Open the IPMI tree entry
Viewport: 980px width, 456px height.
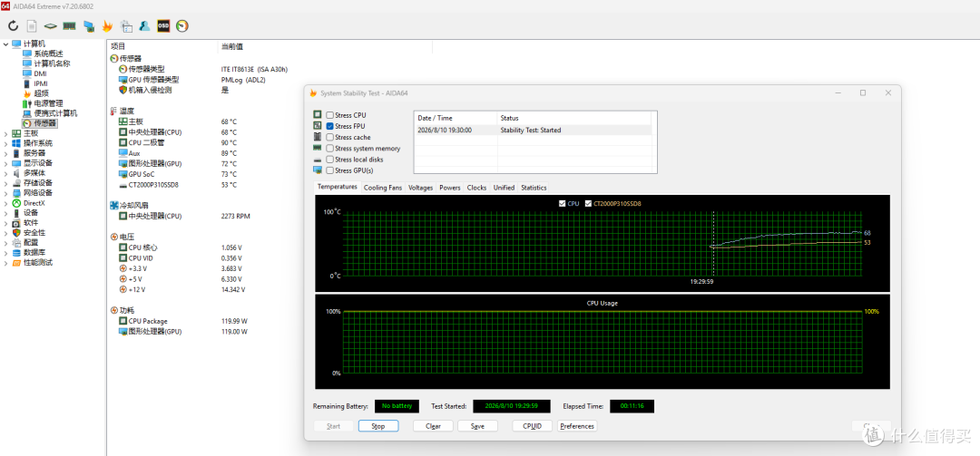coord(41,83)
